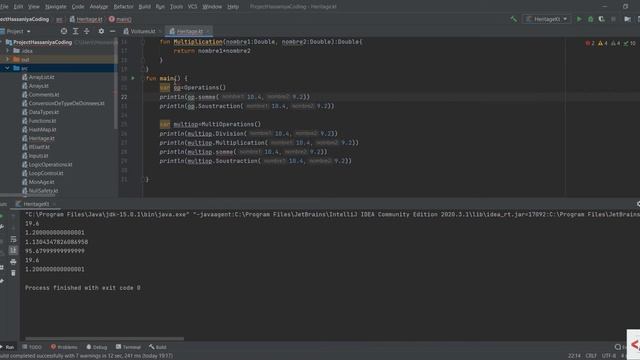Screen dimensions: 640x360
Task: Select the Heritage.kt editor tab
Action: coord(189,31)
